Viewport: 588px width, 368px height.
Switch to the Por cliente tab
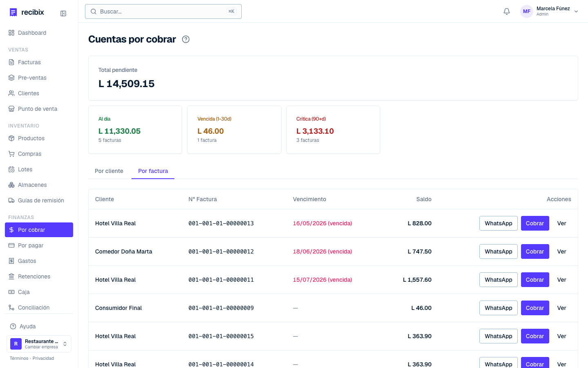coord(109,171)
